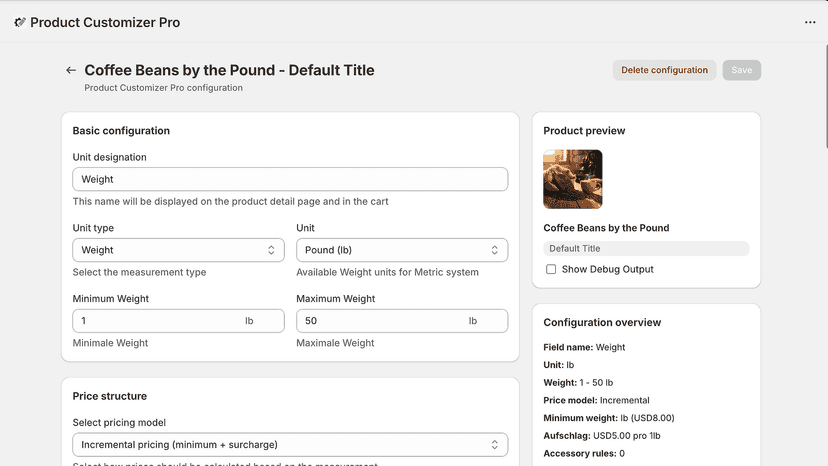Open the Pound (lb) unit dropdown
This screenshot has width=828, height=466.
pos(402,250)
